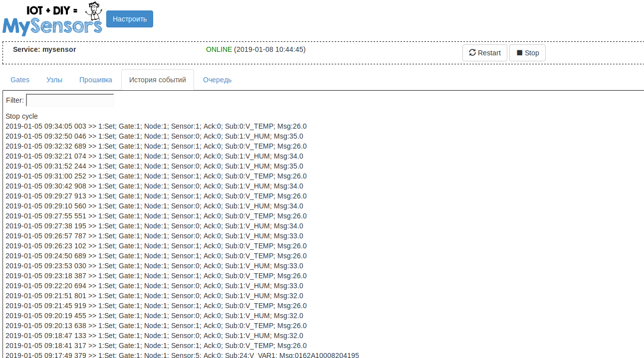Select the 09:34:05 003 log entry
Screen dimensions: 644x358
(156, 126)
